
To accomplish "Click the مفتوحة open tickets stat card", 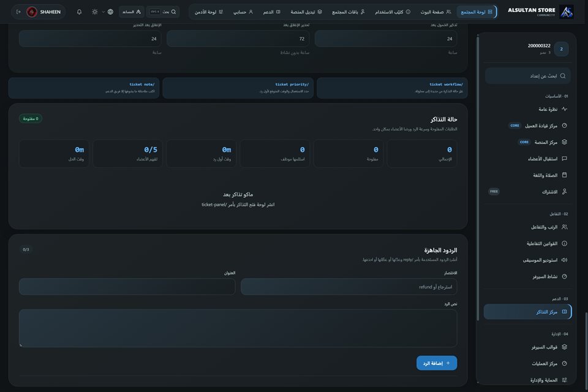I will (349, 154).
